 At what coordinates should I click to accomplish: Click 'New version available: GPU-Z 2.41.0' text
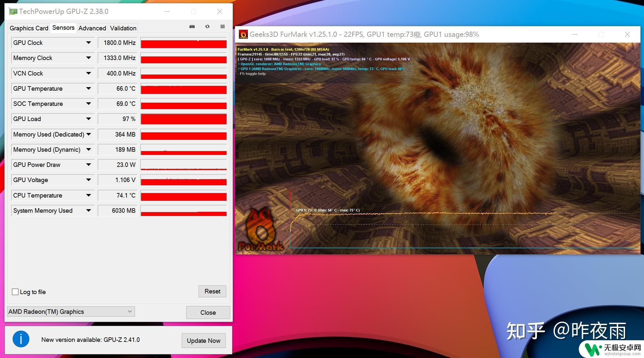point(90,340)
